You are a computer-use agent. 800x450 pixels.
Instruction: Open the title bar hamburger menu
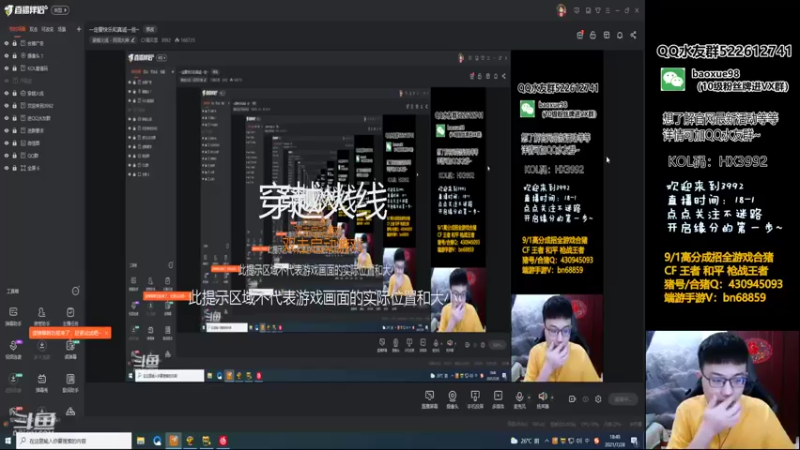pos(608,10)
